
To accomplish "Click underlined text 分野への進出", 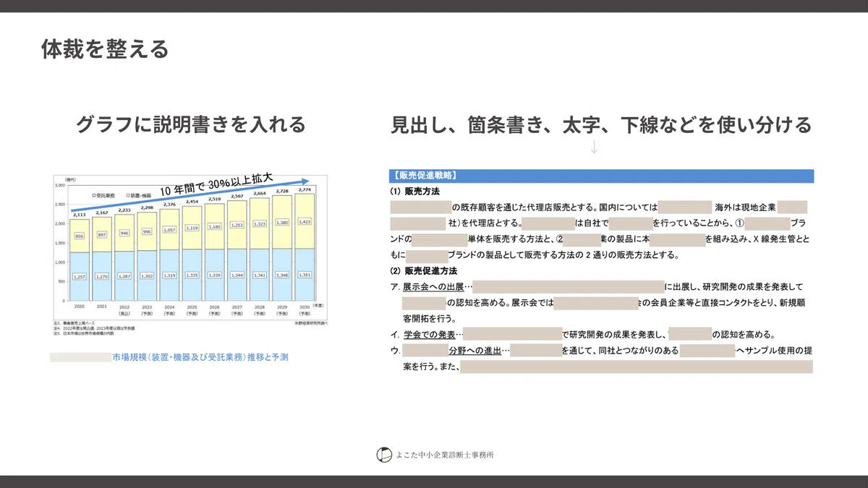I will 475,351.
